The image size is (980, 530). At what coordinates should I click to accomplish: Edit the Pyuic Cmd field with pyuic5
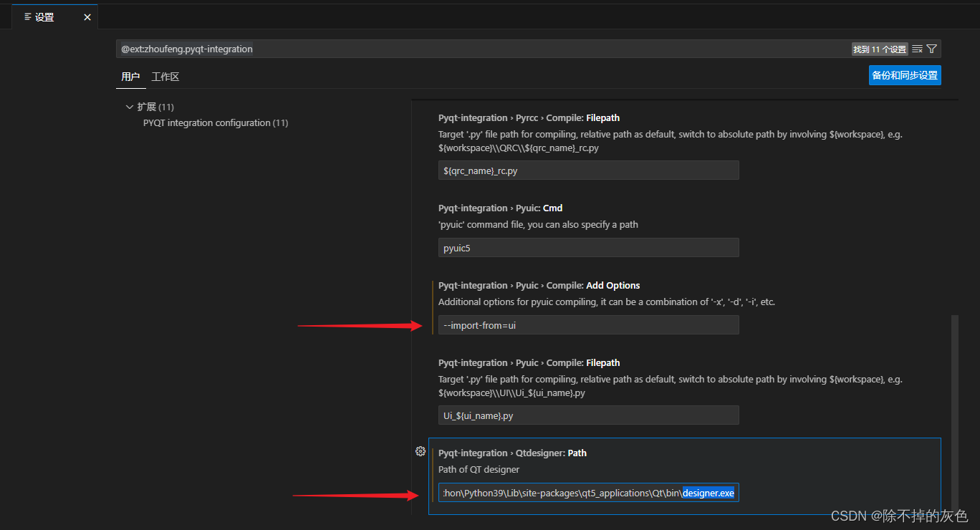(588, 248)
